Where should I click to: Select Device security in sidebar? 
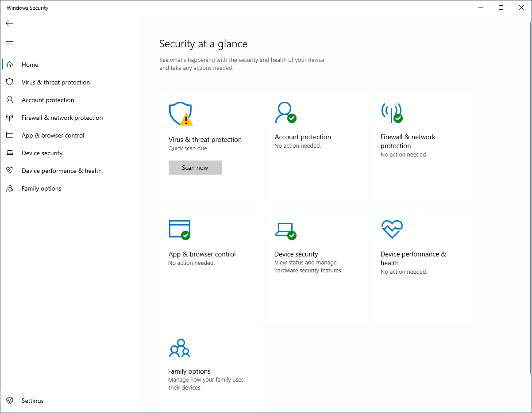coord(71,153)
